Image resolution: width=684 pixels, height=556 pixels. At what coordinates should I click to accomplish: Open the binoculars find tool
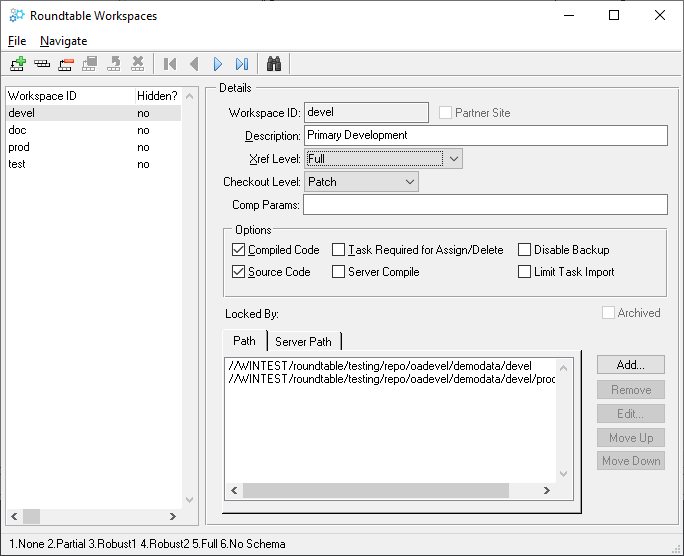click(274, 64)
